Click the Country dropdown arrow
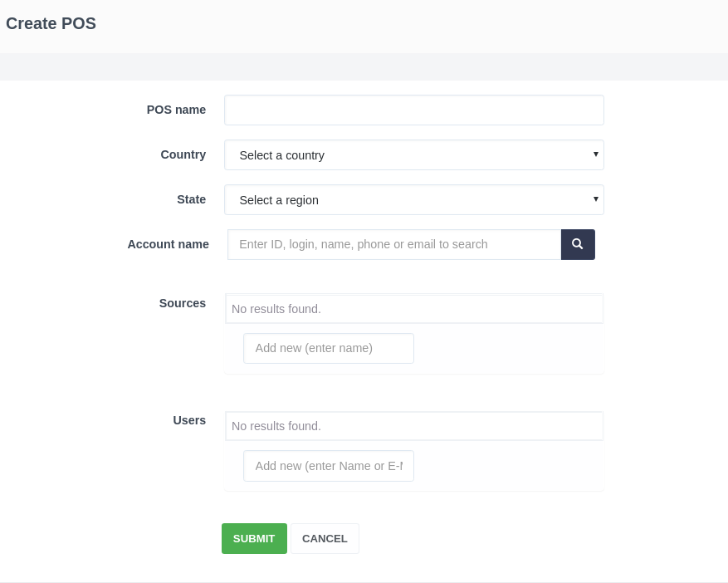 pyautogui.click(x=595, y=154)
